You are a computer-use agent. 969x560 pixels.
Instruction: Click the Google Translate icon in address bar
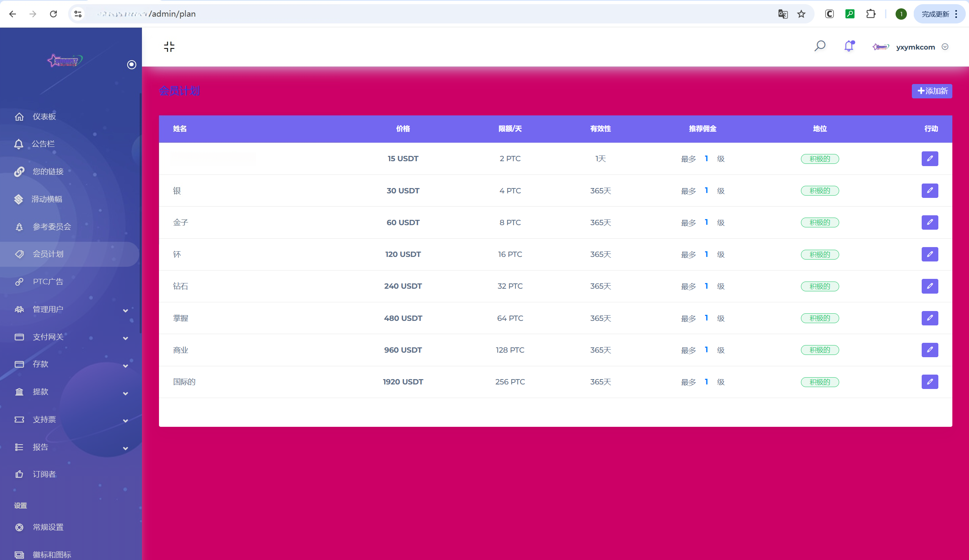782,14
